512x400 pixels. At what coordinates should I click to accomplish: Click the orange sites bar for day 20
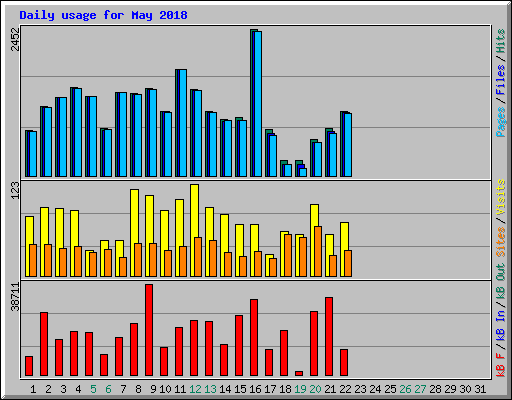click(318, 252)
